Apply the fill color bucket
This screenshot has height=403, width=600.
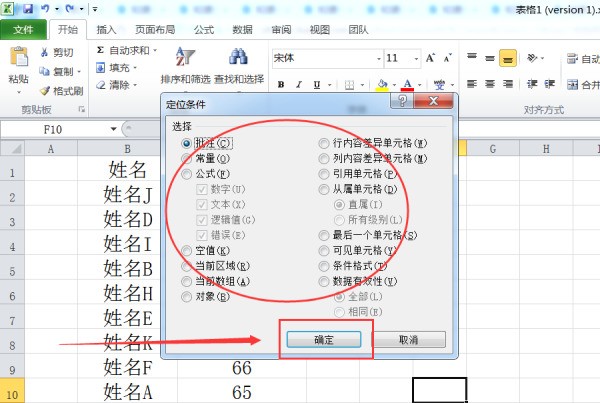[382, 85]
